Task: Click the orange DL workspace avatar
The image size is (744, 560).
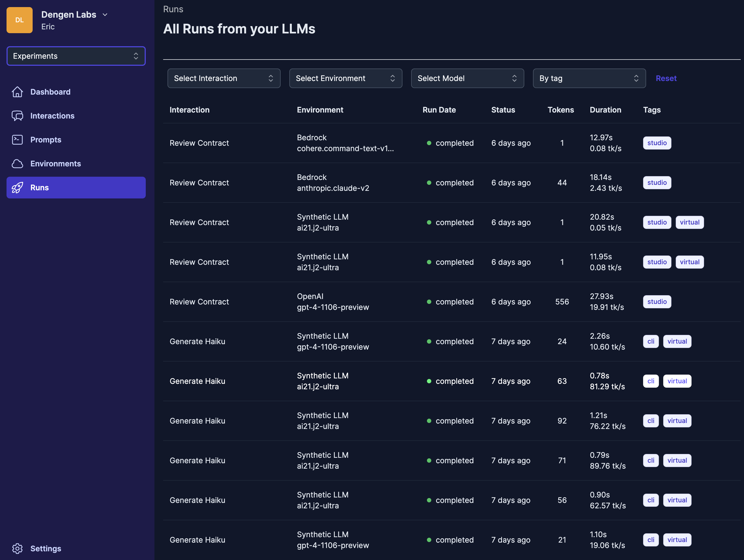Action: click(x=20, y=20)
